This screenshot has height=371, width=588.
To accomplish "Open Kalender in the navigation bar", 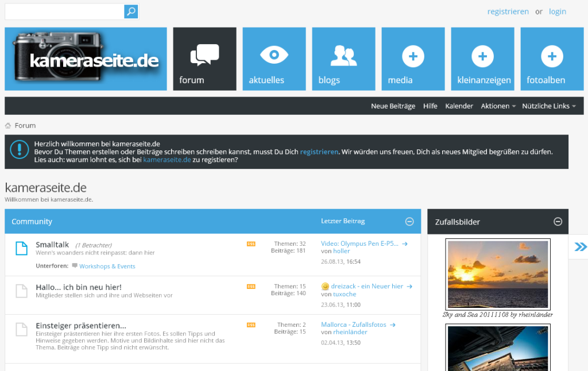I will coord(459,106).
